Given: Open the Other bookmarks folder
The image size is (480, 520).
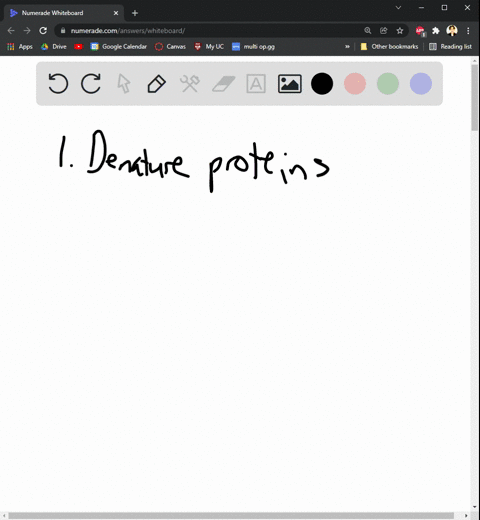Looking at the screenshot, I should click(389, 47).
